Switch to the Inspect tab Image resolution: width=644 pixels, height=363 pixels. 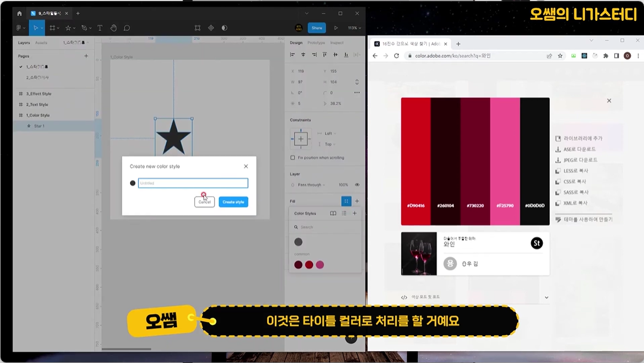pos(337,43)
